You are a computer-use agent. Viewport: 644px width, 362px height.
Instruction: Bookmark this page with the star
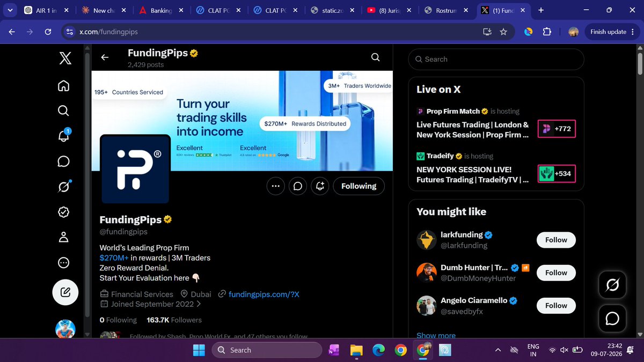coord(503,32)
